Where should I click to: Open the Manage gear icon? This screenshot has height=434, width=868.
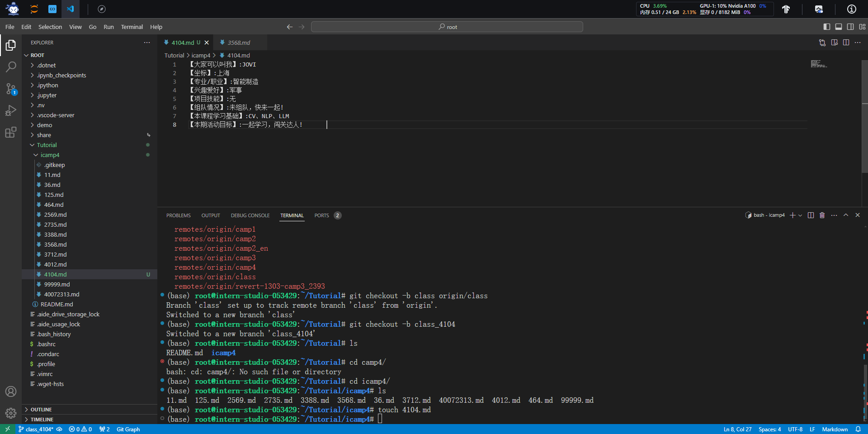(11, 413)
